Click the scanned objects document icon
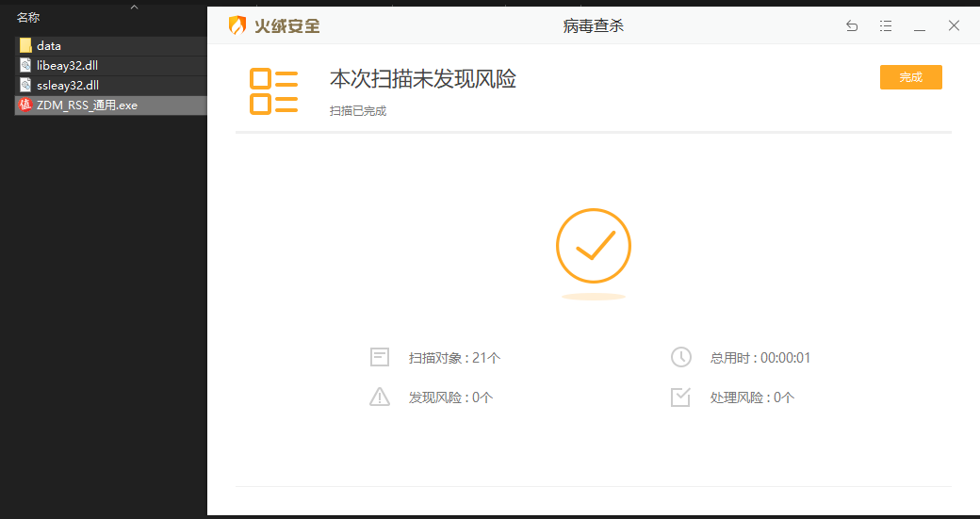This screenshot has height=519, width=980. tap(380, 357)
